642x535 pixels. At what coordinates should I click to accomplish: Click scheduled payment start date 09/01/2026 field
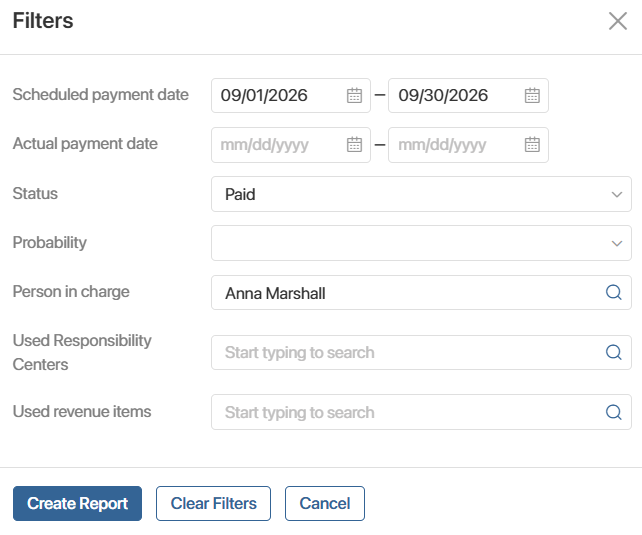pos(291,95)
